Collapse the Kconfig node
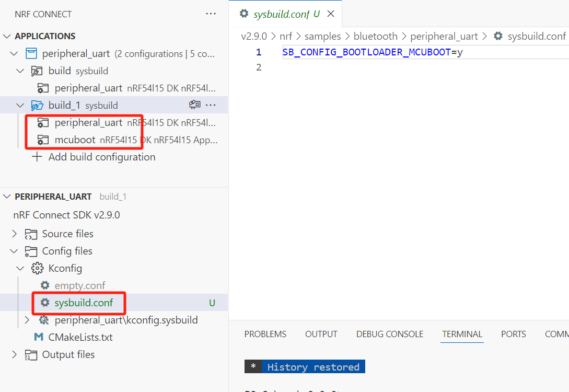Image resolution: width=569 pixels, height=392 pixels. 20,268
